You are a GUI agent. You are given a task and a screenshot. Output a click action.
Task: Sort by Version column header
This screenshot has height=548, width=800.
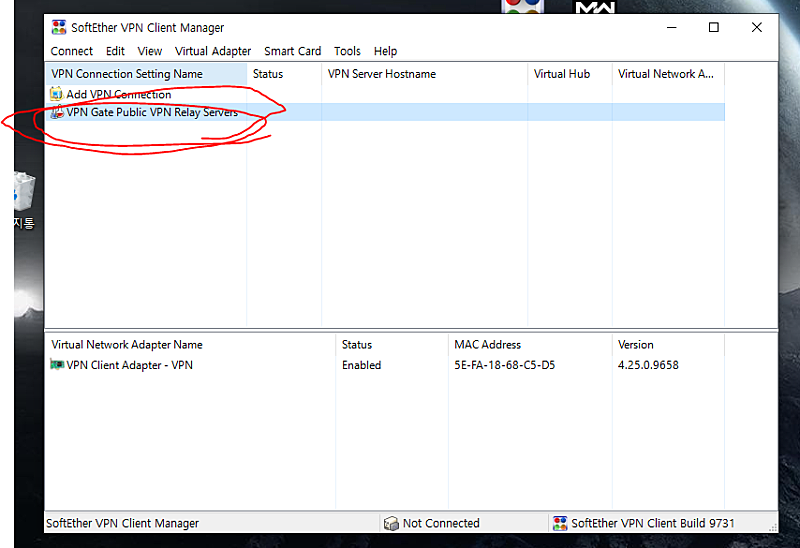click(x=668, y=345)
